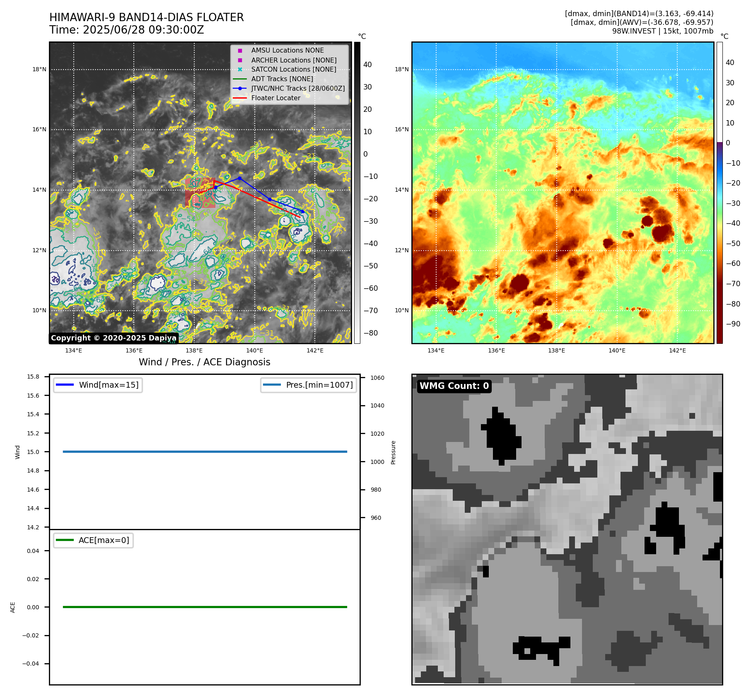The image size is (751, 700).
Task: Click the red floater box on the left map
Action: [x=200, y=193]
